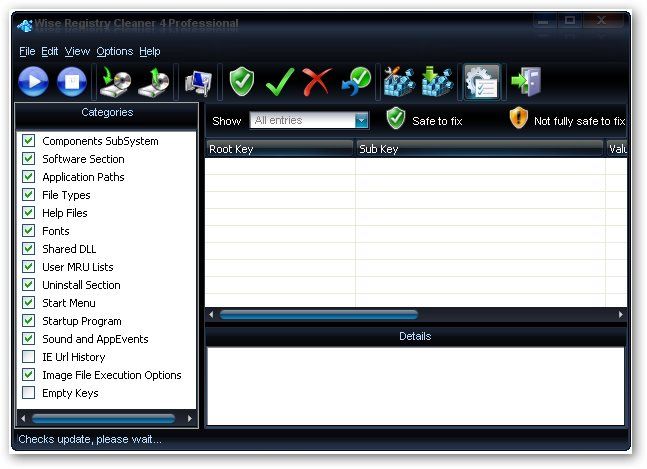Exit the program with the door icon
The height and width of the screenshot is (469, 647).
point(526,82)
